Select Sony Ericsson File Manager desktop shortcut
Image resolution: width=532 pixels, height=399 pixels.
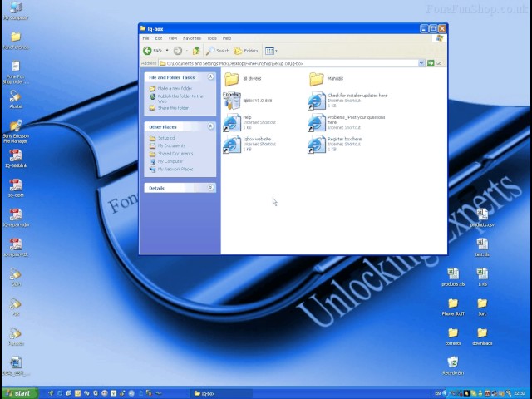point(16,131)
